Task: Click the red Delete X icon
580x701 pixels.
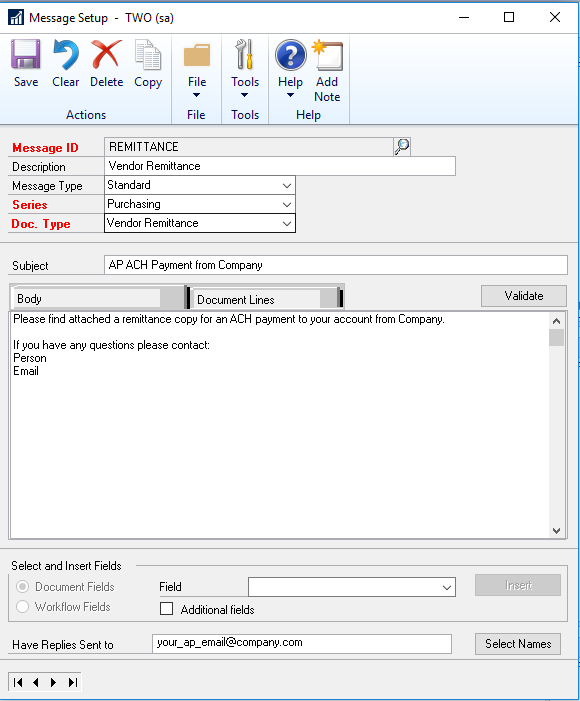Action: [106, 55]
